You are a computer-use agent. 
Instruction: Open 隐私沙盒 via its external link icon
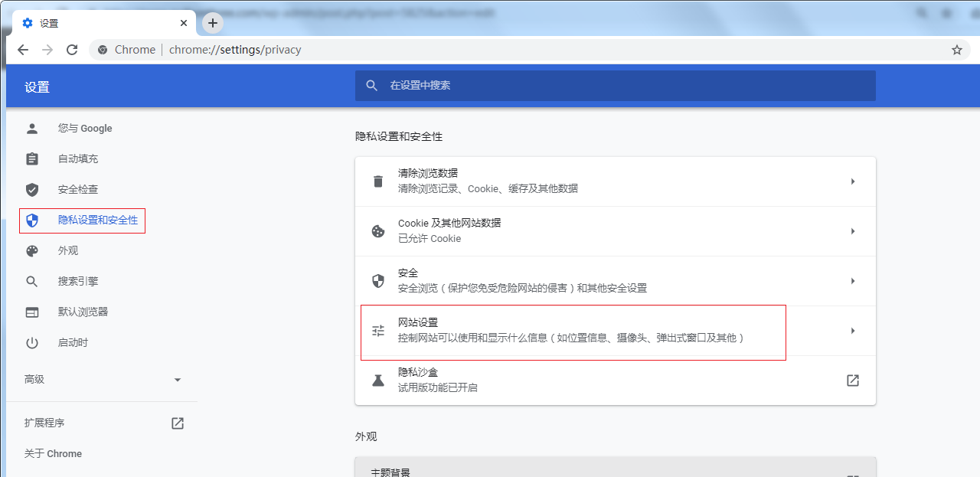tap(852, 380)
